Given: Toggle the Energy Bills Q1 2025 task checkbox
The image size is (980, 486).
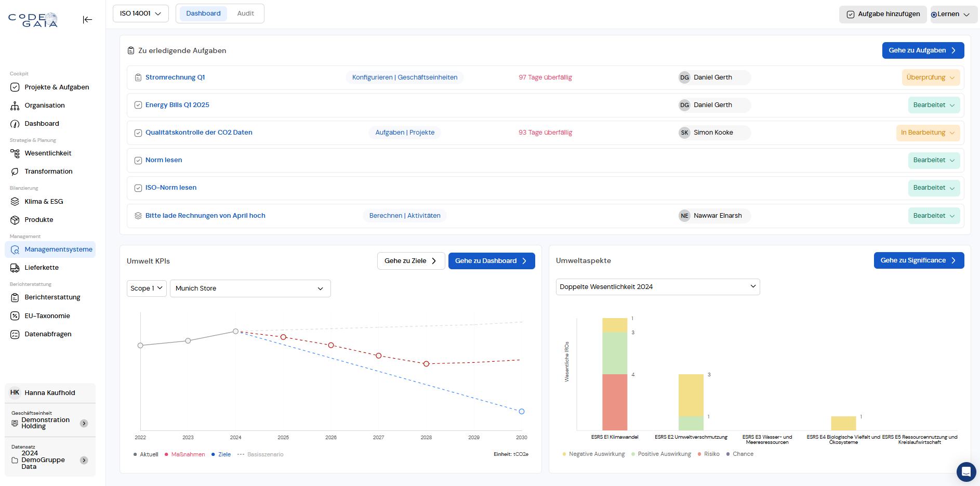Looking at the screenshot, I should click(x=138, y=105).
